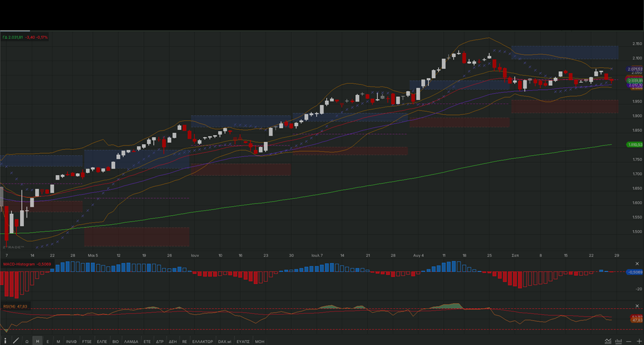This screenshot has width=644, height=345.
Task: Open the FTSE symbol tab
Action: tap(87, 341)
